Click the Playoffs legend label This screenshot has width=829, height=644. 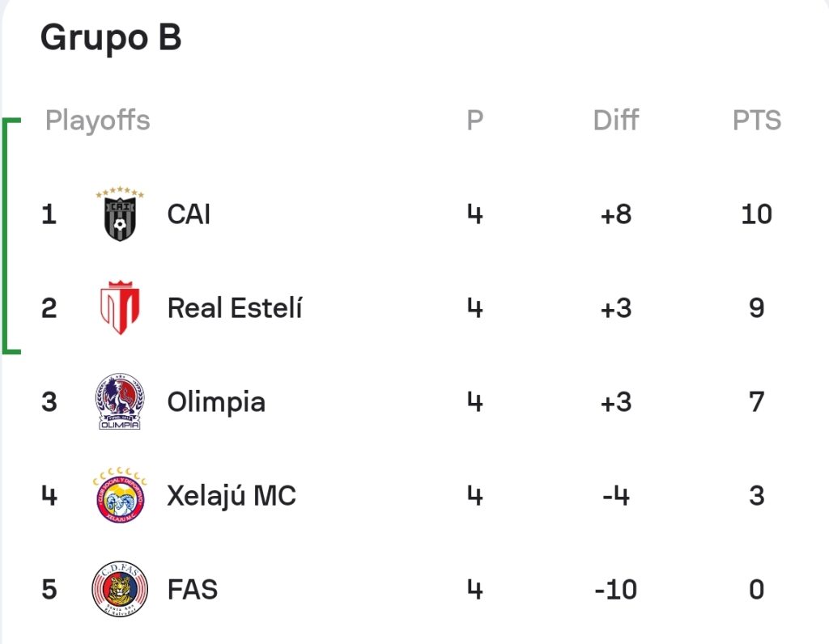coord(98,121)
